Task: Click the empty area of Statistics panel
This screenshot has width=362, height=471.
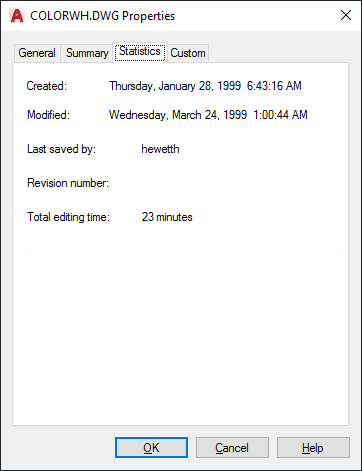Action: [x=181, y=333]
